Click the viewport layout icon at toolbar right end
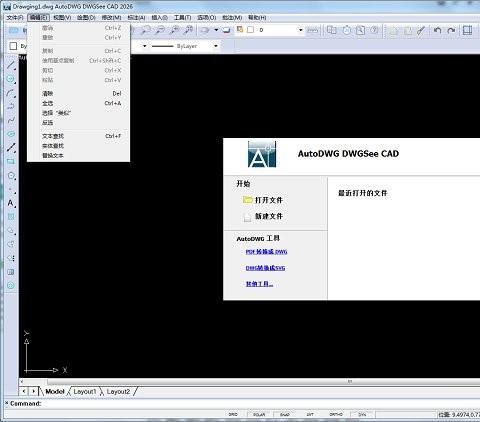480x422 pixels. point(468,30)
